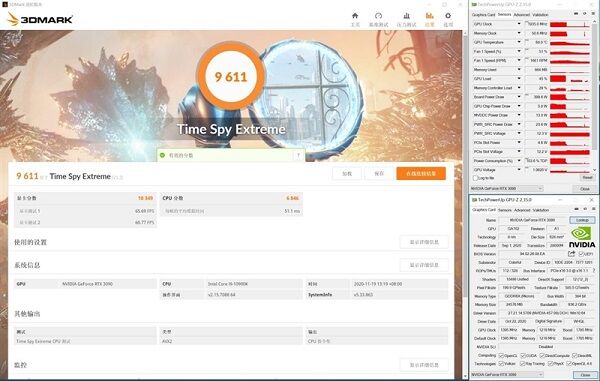600x381 pixels.
Task: Click the NVIDIA logo in GPU-Z
Action: 582,237
